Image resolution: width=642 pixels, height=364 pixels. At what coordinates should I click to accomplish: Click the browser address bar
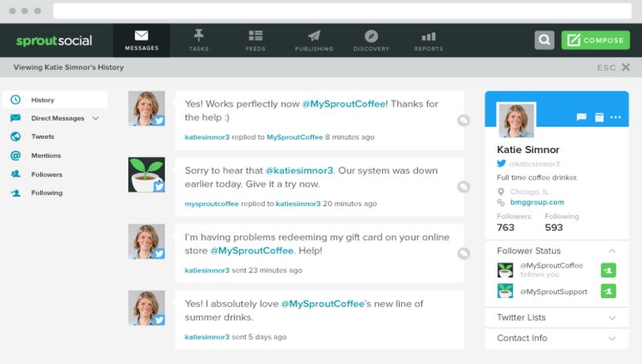pos(343,11)
